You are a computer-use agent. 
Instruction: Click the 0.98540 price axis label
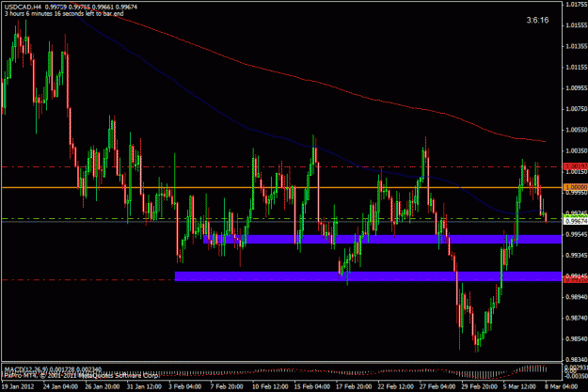click(x=577, y=339)
